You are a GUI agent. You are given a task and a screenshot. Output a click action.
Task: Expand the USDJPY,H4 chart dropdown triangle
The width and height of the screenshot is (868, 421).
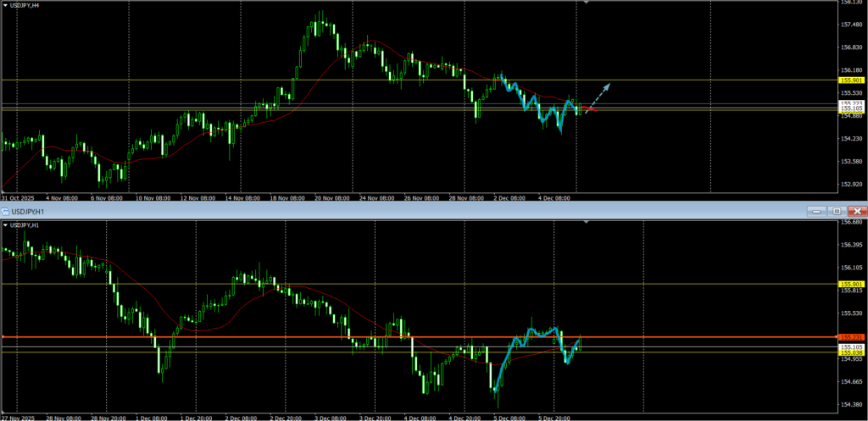tap(7, 4)
